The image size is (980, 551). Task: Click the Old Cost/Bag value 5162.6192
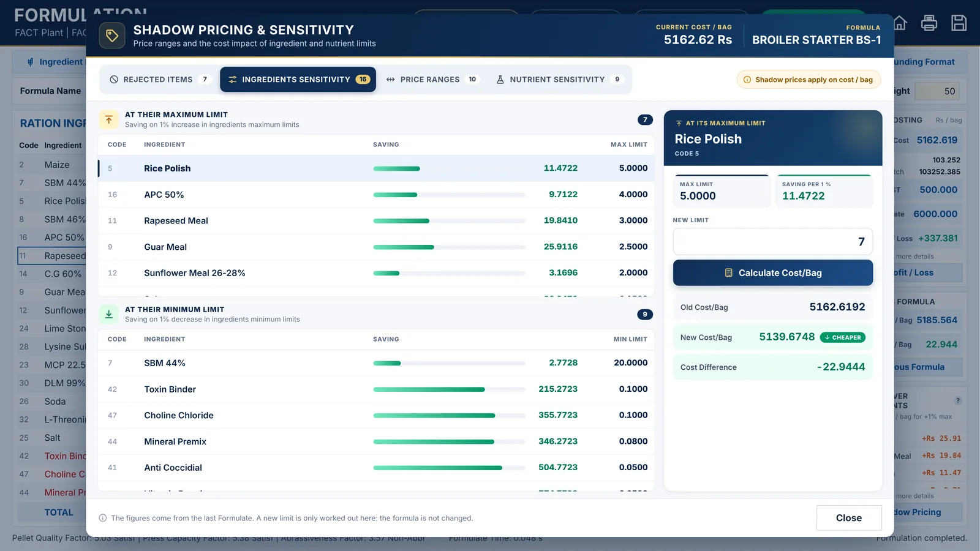click(x=837, y=307)
